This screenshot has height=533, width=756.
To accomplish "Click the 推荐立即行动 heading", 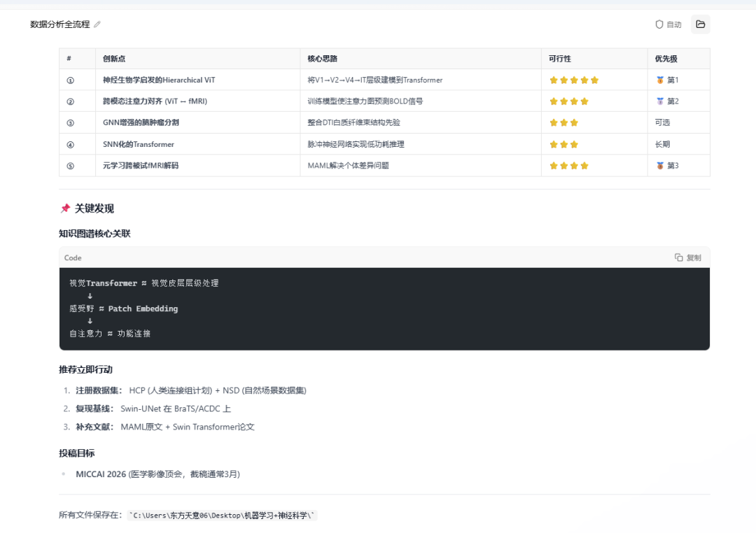I will pos(85,369).
